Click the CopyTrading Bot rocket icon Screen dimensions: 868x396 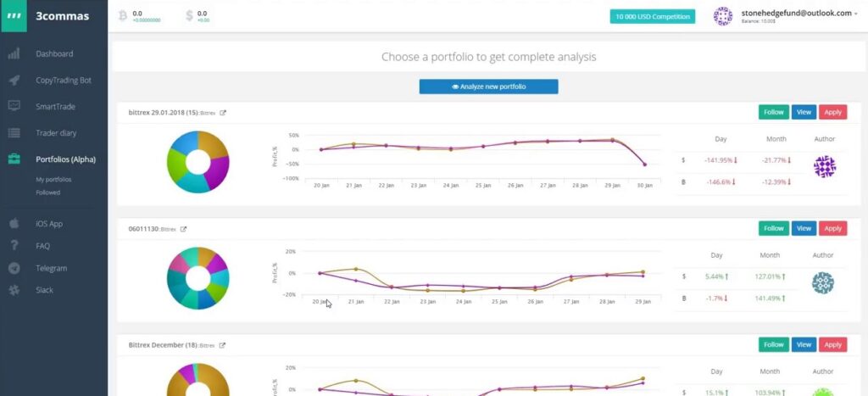point(14,81)
